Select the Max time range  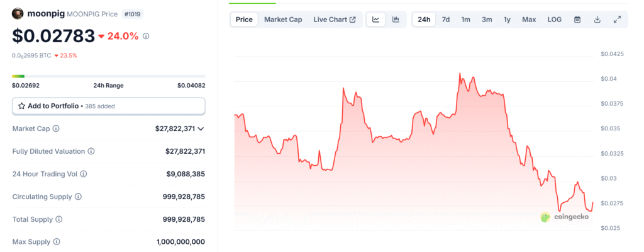coord(529,20)
